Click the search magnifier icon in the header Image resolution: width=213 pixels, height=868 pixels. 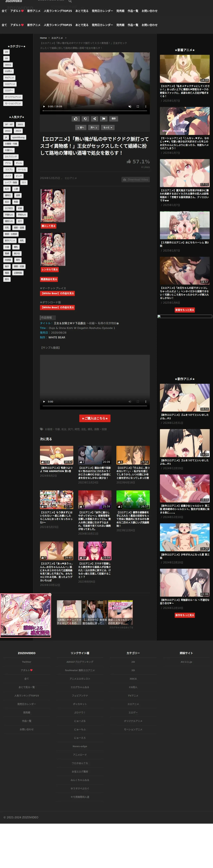tap(70, 1)
